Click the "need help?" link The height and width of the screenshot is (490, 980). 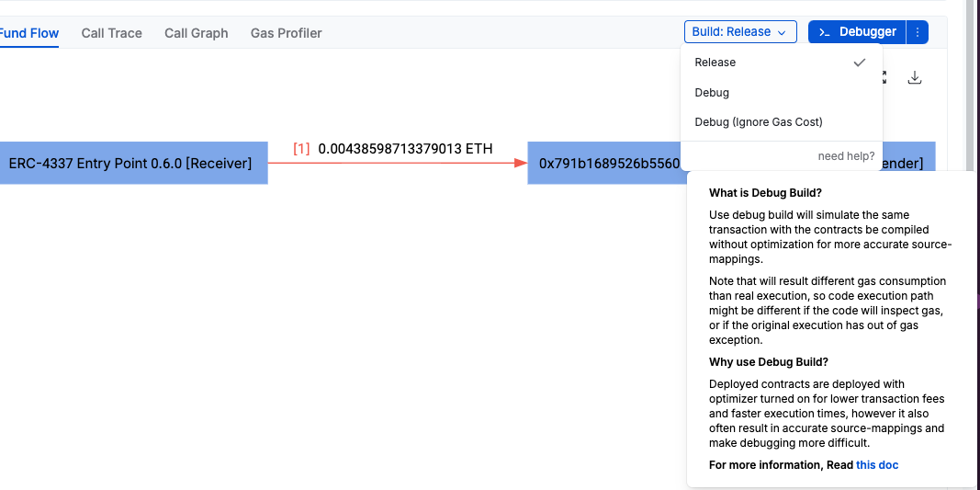[846, 156]
